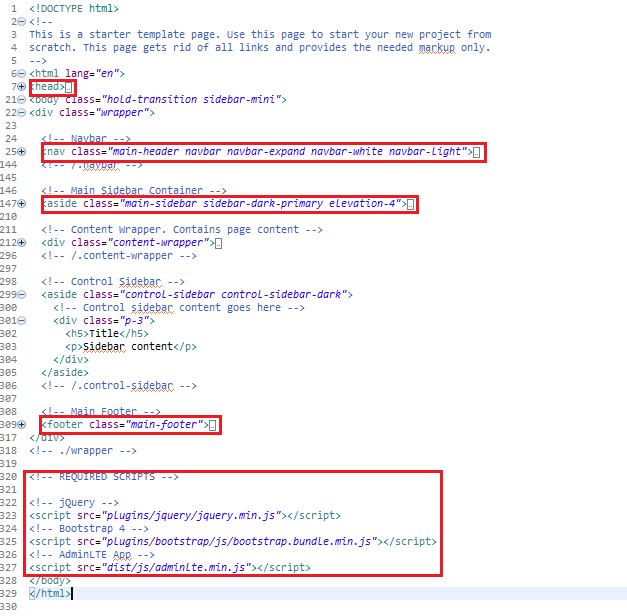This screenshot has height=616, width=627.
Task: Click the '<!-- Navbar -->' comment
Action: tap(86, 138)
